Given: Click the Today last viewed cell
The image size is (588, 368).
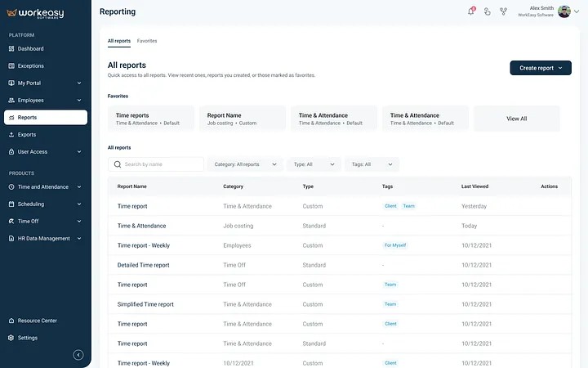Looking at the screenshot, I should pos(469,226).
